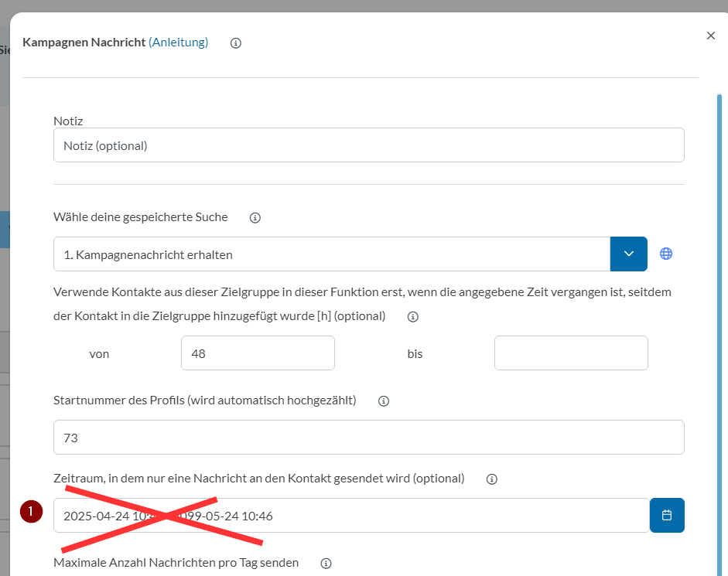The image size is (728, 576).
Task: Show info for Zielgruppe waiting time [h]
Action: point(413,317)
